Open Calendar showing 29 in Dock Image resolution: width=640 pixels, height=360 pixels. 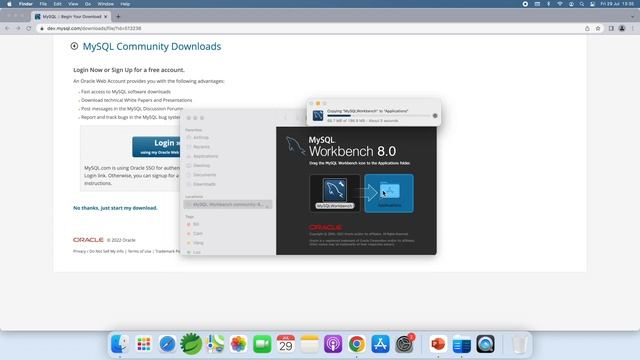pyautogui.click(x=286, y=344)
